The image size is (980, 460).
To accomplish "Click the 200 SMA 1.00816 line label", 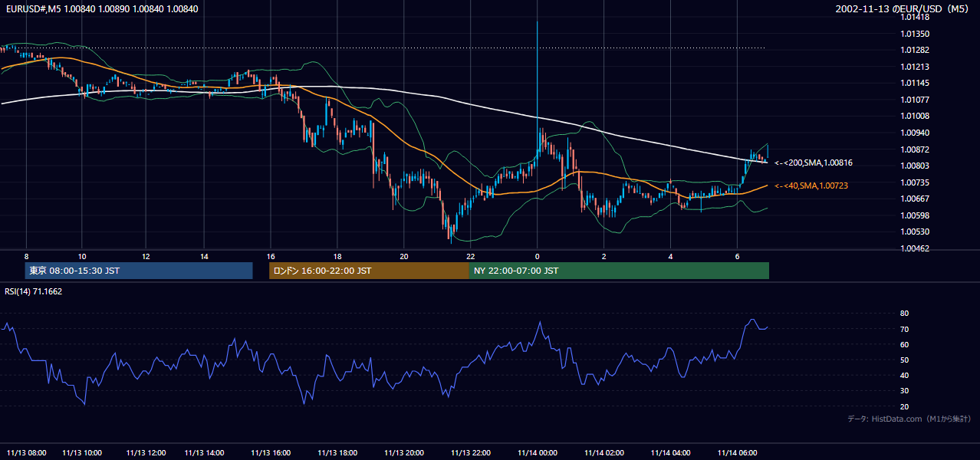I will pos(814,163).
